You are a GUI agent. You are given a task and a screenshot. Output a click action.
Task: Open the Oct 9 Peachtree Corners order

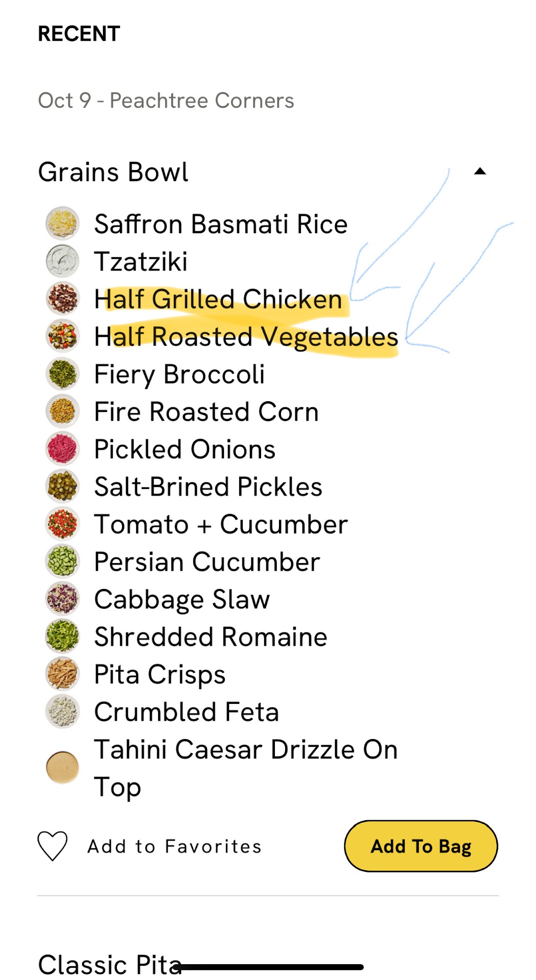pos(166,101)
